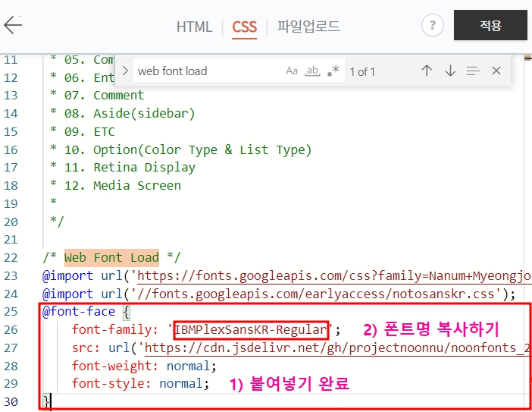Click the highlighted 'Web Font Load' match
Image resolution: width=532 pixels, height=412 pixels.
coord(111,257)
